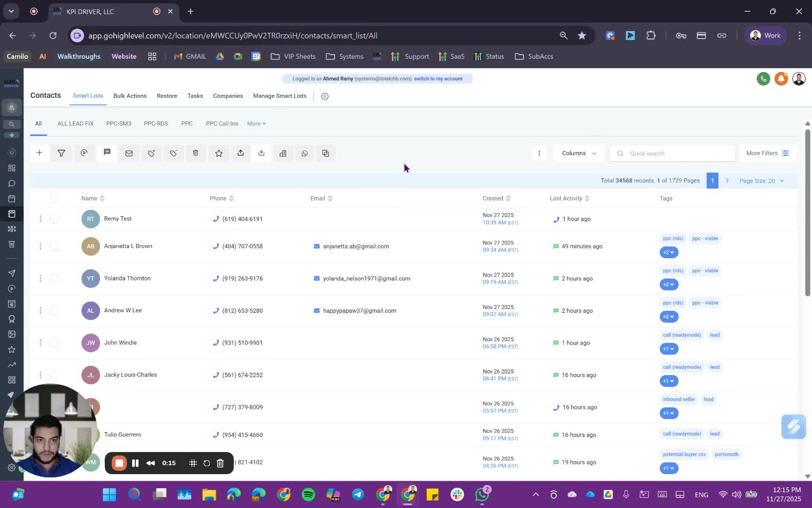Screen dimensions: 812x508
Task: Click the page vertical scrollbar
Action: (x=807, y=212)
